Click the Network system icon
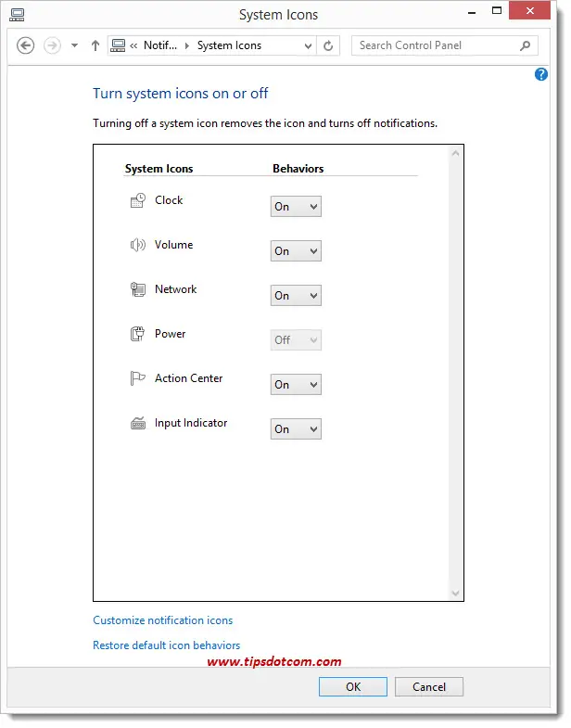571x728 pixels. (137, 289)
